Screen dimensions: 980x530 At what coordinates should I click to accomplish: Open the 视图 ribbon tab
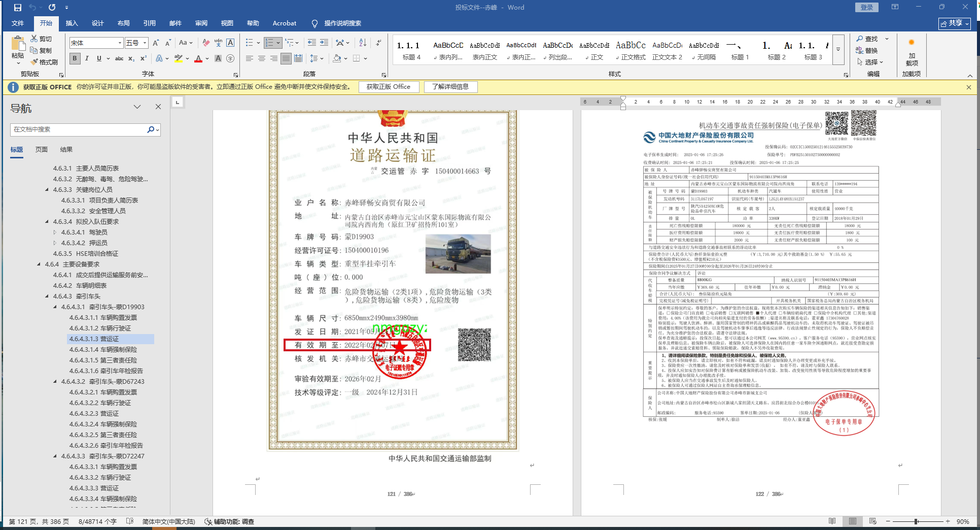227,23
